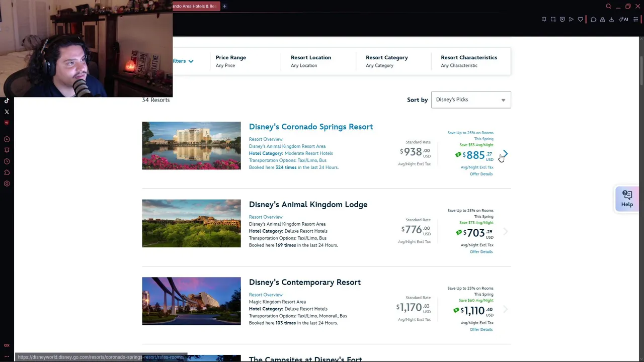
Task: Expand the Filters chevron
Action: coord(191,61)
